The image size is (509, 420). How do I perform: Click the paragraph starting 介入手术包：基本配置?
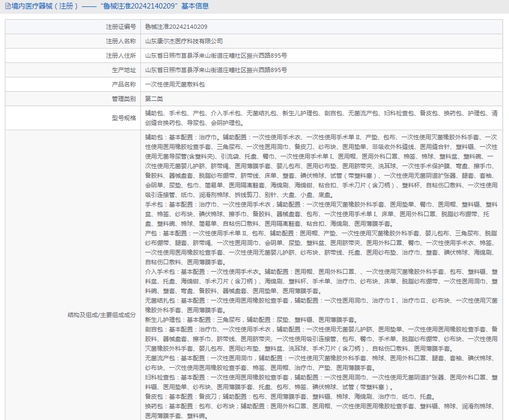(321, 281)
